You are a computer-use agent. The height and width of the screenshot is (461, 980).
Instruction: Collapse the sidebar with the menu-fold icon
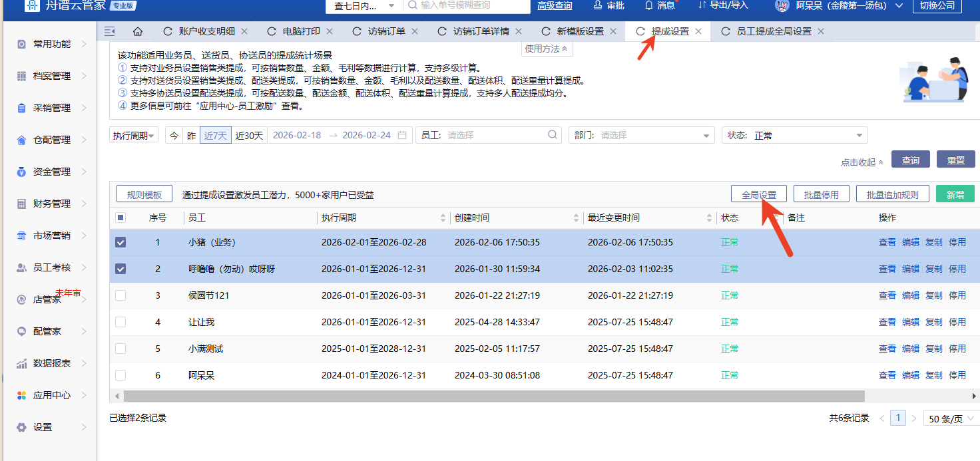coord(110,31)
